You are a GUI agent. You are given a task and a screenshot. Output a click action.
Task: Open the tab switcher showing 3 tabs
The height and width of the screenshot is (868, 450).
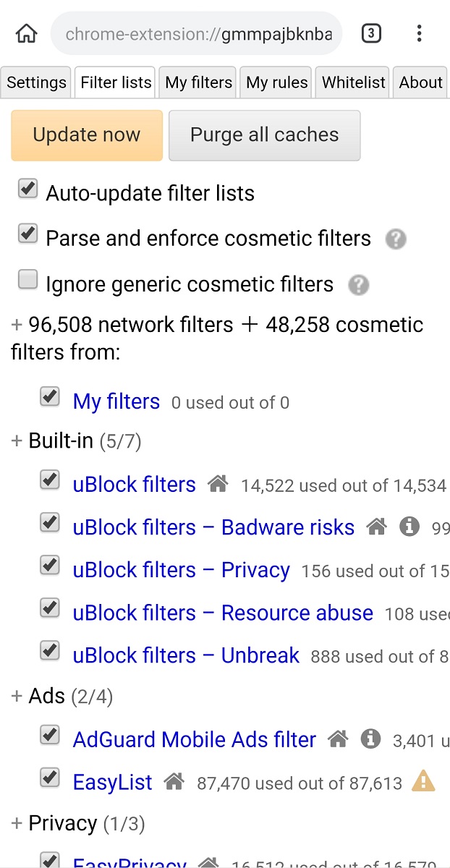pyautogui.click(x=370, y=33)
